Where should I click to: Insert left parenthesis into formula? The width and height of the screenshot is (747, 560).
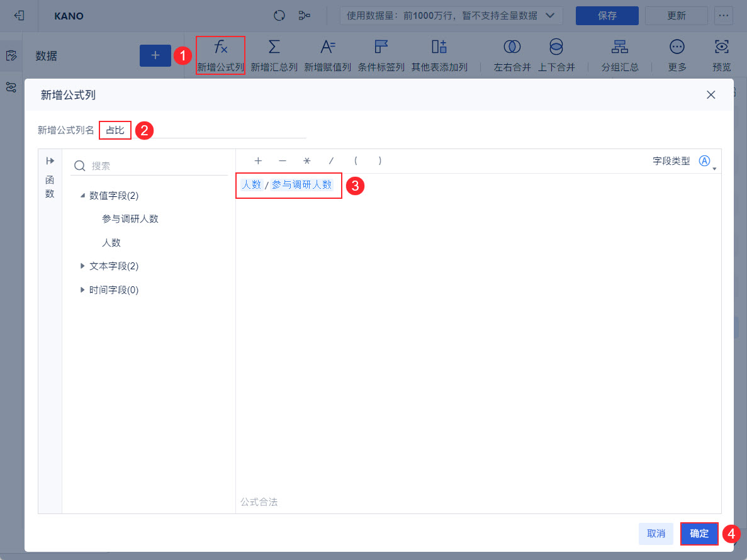(x=356, y=161)
